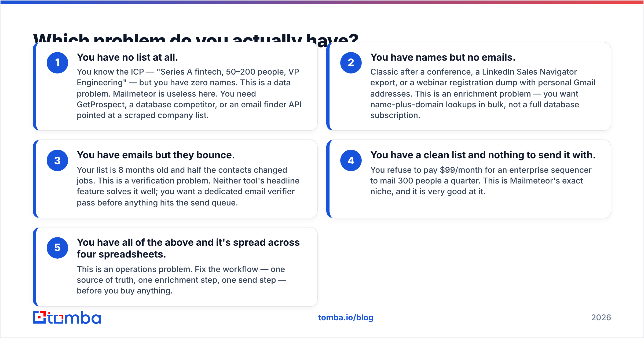Click the number 3 circle badge

[57, 160]
